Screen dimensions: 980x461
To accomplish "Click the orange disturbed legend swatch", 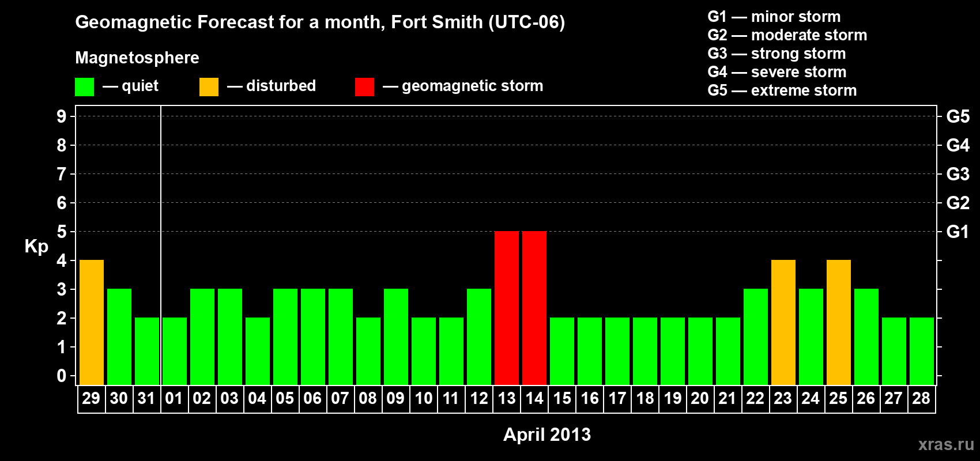I will [209, 87].
